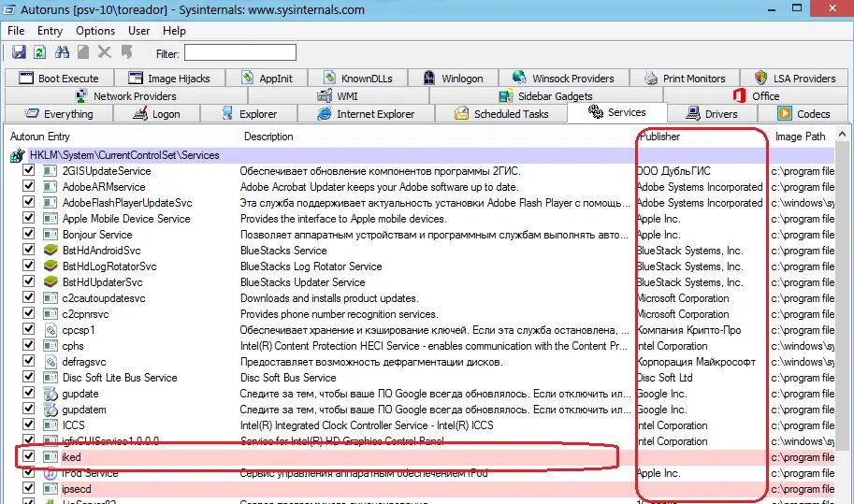Click the iPod Service icon

point(51,473)
